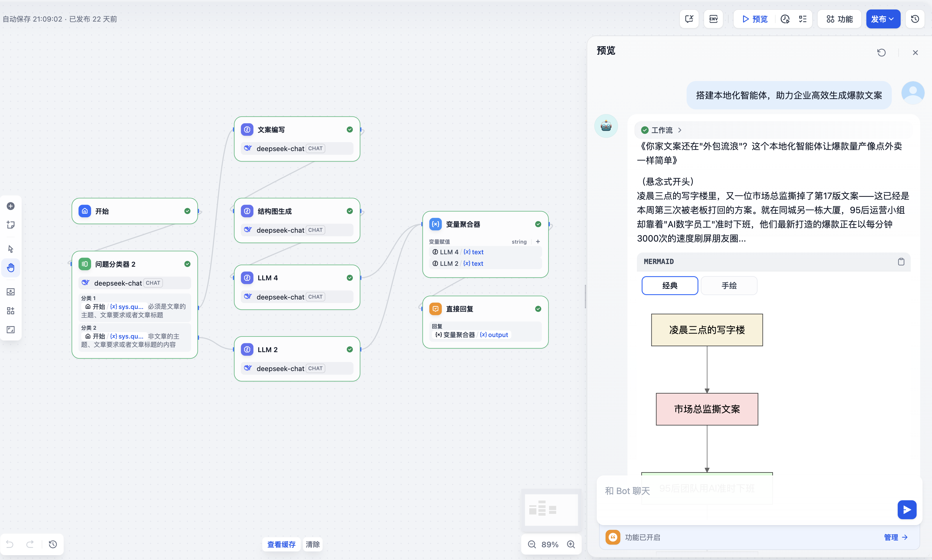Image resolution: width=932 pixels, height=560 pixels.
Task: Click the 问题分类器 2 node icon
Action: pos(85,264)
